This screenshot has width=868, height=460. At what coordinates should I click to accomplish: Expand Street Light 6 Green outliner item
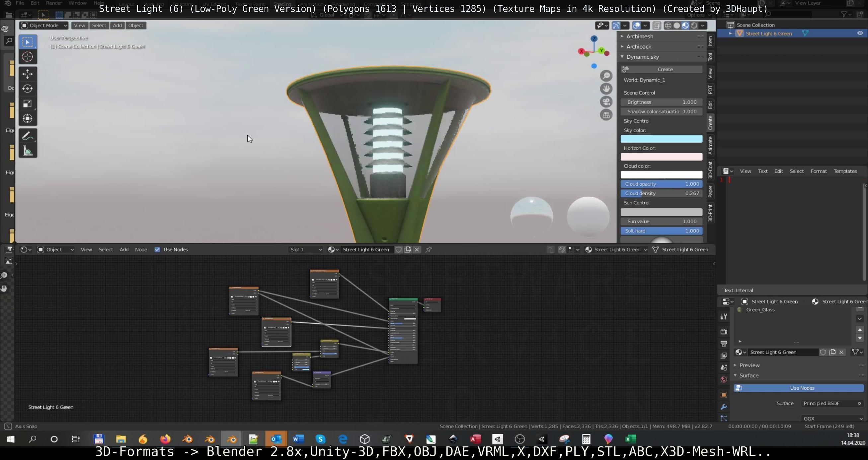tap(730, 33)
